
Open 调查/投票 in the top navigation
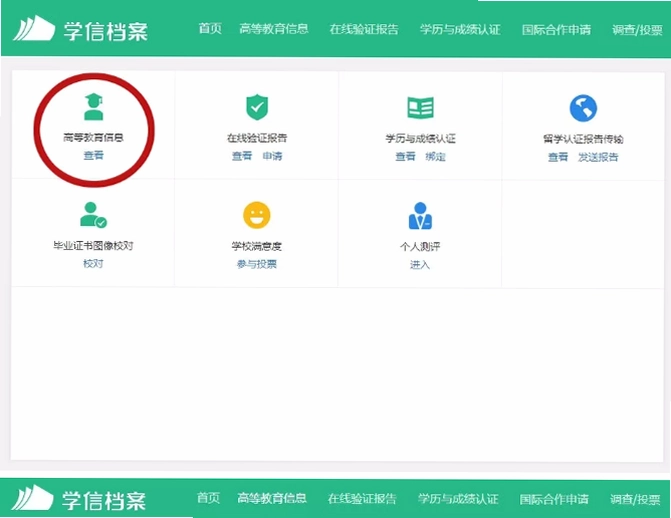tap(637, 30)
